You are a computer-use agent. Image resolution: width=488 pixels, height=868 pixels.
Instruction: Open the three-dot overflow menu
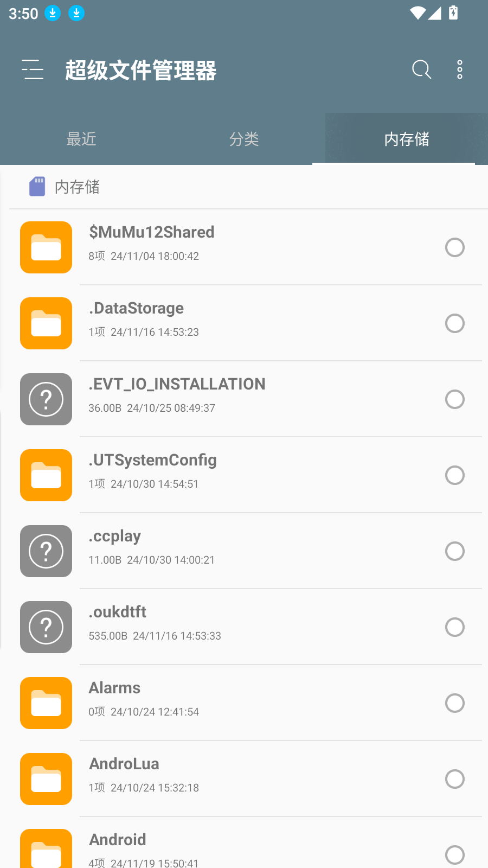click(x=460, y=69)
